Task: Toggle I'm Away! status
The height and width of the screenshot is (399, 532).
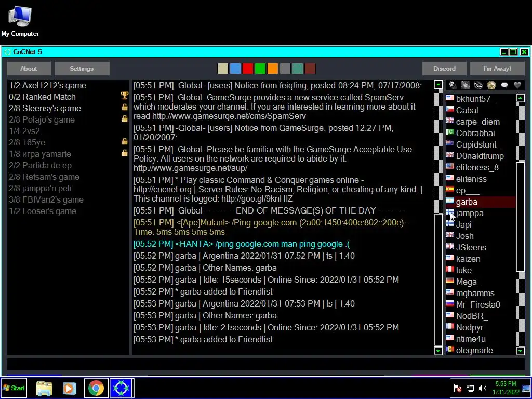Action: tap(497, 69)
